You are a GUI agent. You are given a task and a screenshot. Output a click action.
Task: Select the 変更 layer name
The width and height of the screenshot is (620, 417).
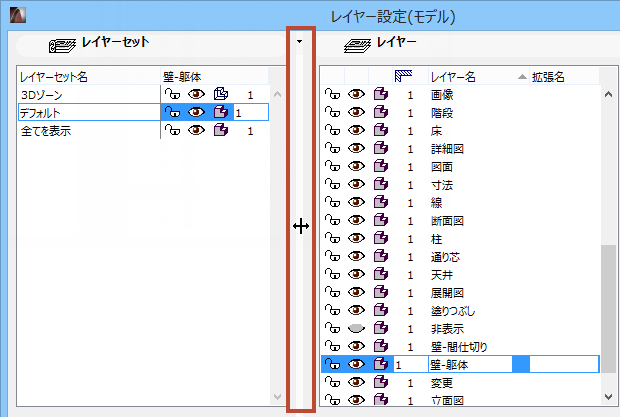click(x=442, y=383)
